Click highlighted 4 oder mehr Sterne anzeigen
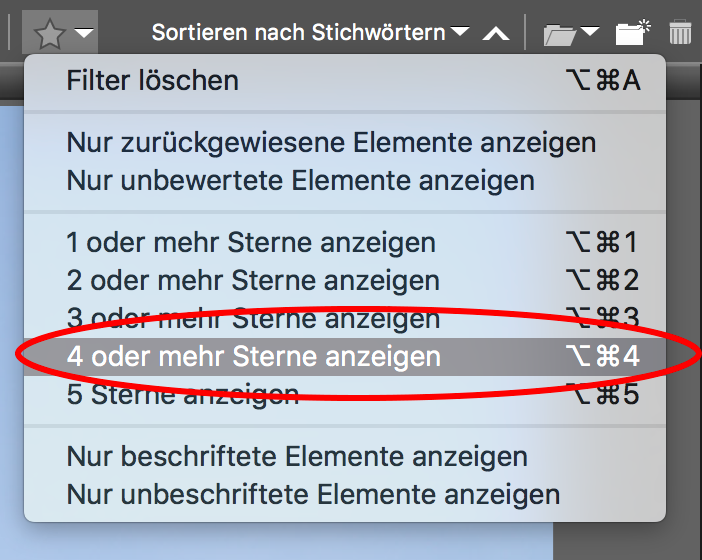This screenshot has width=702, height=560. click(253, 356)
